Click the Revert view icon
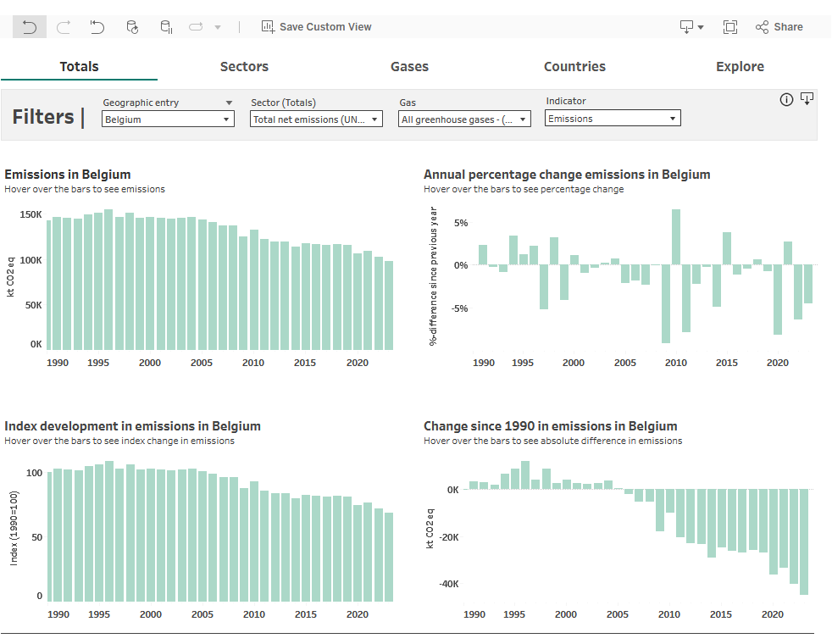The height and width of the screenshot is (644, 832). pos(97,27)
